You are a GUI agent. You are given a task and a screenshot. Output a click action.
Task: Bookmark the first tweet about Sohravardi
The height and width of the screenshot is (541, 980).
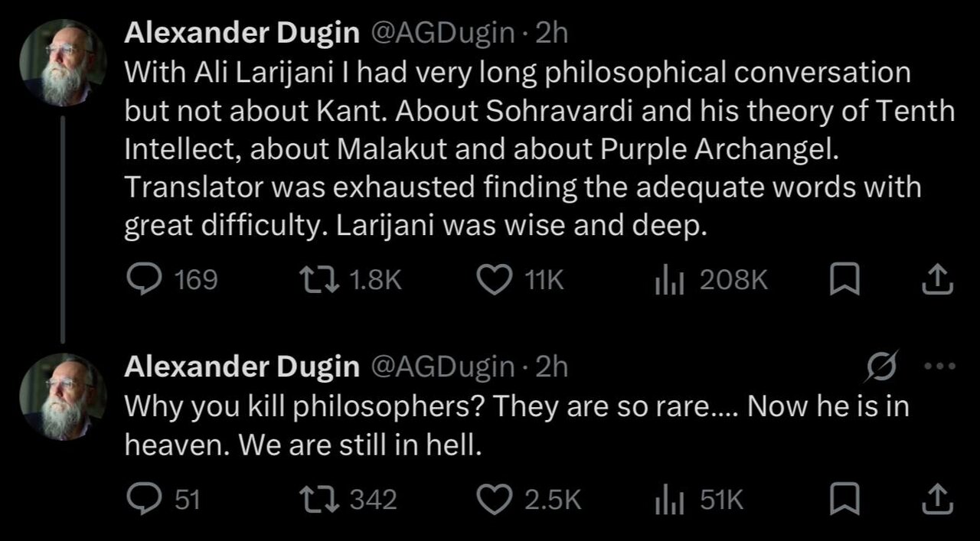tap(845, 281)
